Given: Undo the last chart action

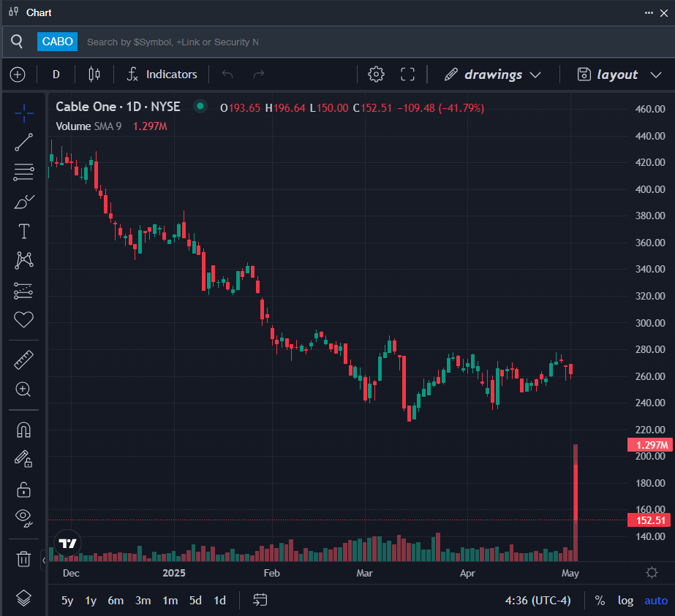Looking at the screenshot, I should tap(227, 75).
